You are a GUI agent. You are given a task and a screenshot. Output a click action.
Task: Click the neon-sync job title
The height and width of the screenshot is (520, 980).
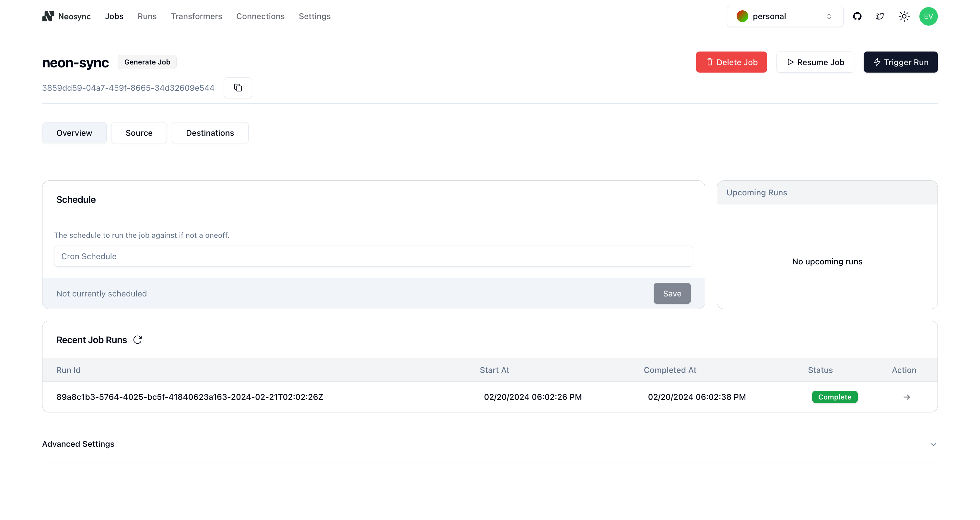(x=75, y=63)
